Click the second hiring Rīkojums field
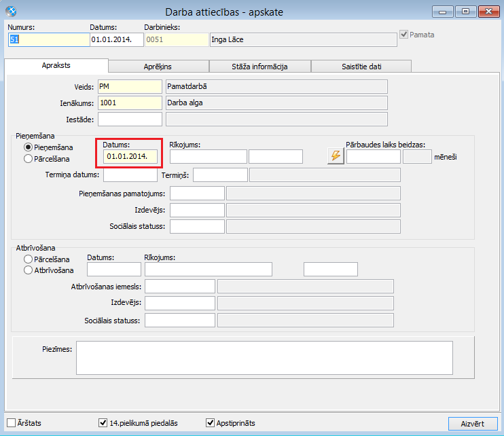Image resolution: width=504 pixels, height=436 pixels. click(276, 156)
